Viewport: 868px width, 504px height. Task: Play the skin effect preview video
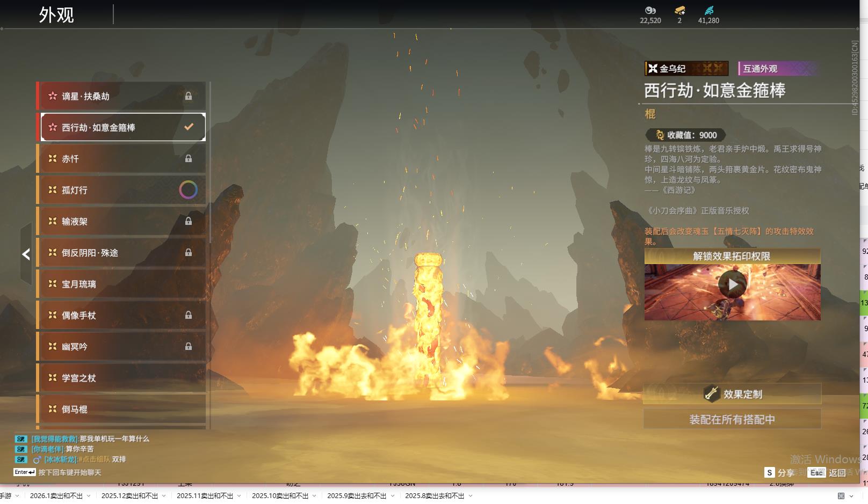732,284
